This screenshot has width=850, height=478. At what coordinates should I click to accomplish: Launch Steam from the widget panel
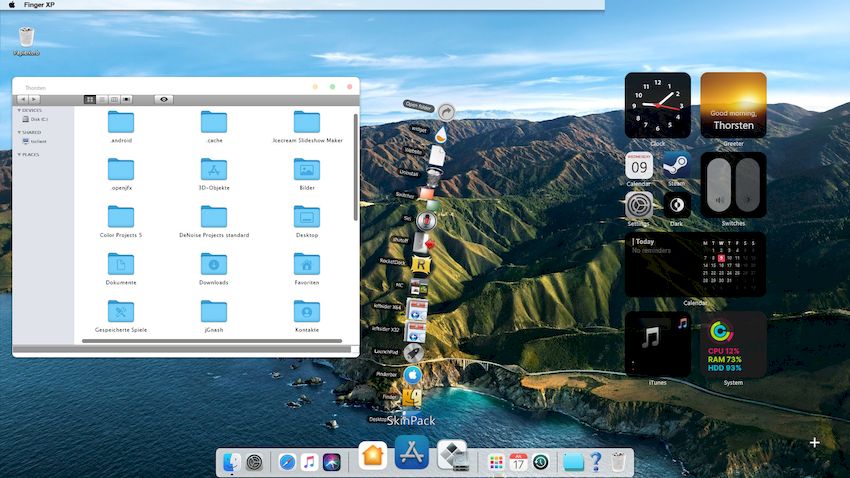coord(677,165)
